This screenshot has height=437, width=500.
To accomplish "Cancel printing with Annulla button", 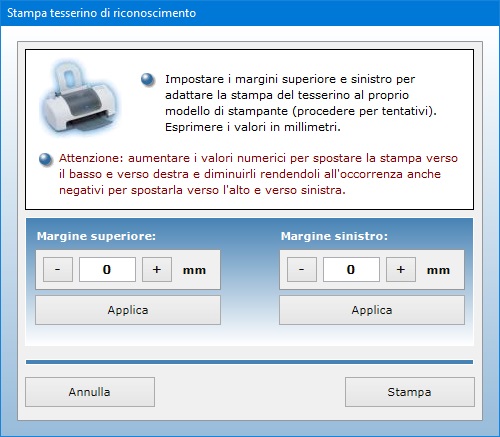I will [90, 392].
